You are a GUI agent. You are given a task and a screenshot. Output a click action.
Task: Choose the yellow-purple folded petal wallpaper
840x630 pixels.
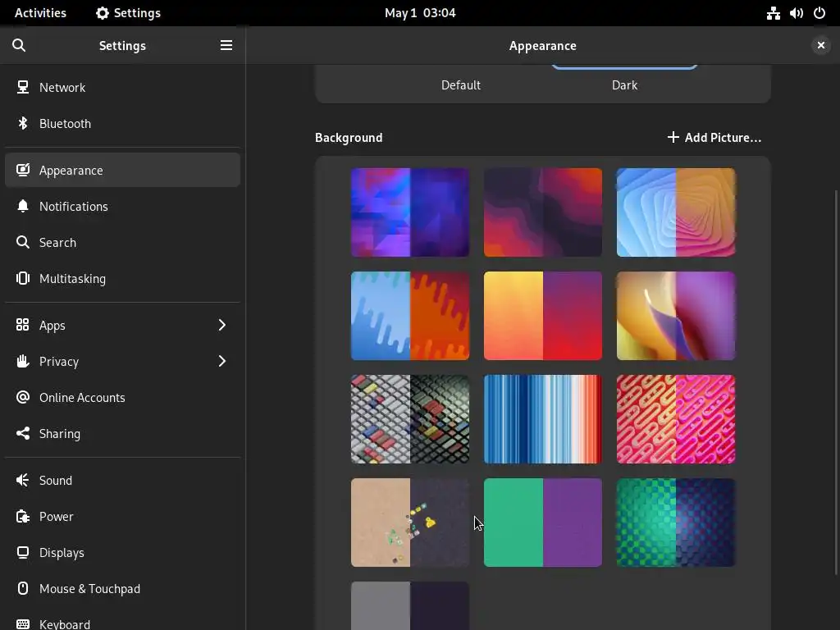tap(676, 316)
